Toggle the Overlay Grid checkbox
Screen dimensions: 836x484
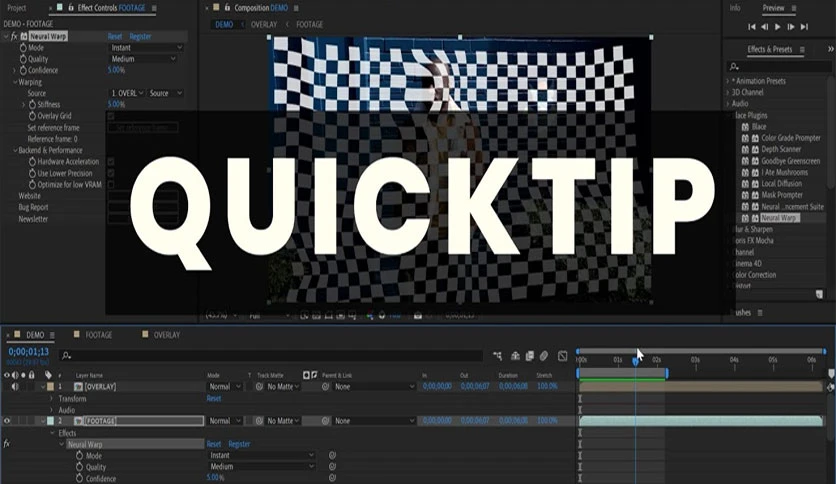click(111, 116)
